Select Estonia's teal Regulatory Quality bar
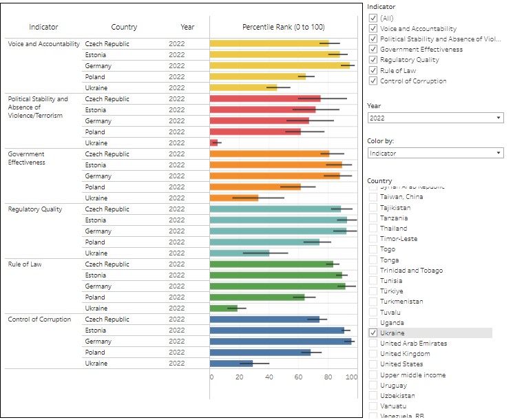The image size is (513, 420). tap(278, 220)
